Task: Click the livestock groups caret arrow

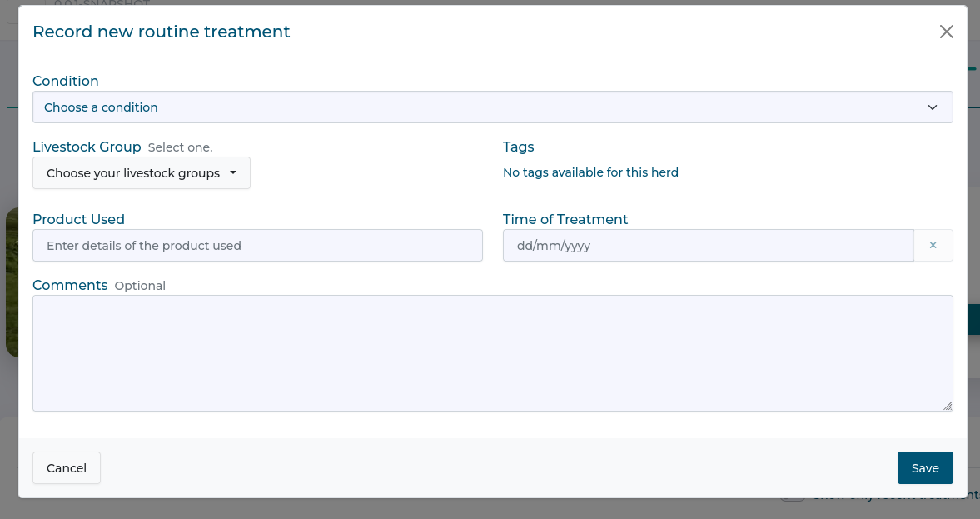Action: point(233,173)
